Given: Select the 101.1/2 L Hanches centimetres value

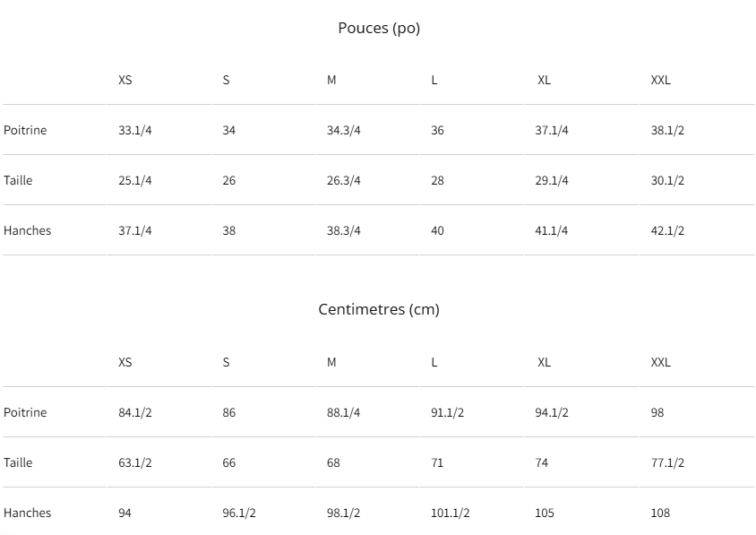Looking at the screenshot, I should coord(451,513).
